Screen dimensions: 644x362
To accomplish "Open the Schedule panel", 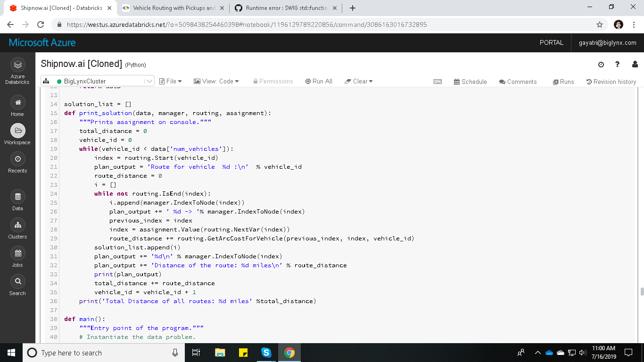I will (470, 81).
